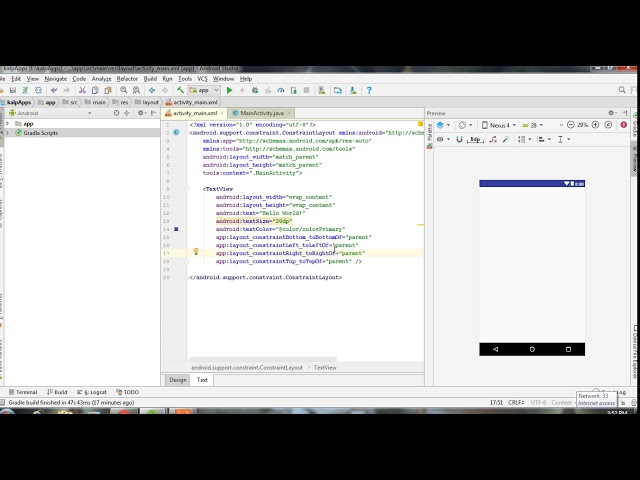The width and height of the screenshot is (640, 480).
Task: Open the orientation dropdown in Preview
Action: (465, 125)
